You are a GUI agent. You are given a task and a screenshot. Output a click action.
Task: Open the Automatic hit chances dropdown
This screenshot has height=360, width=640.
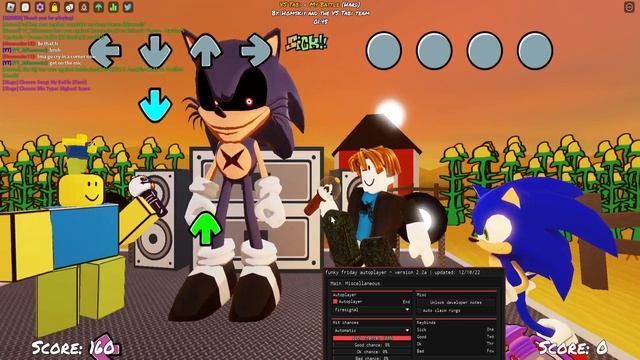(x=371, y=330)
